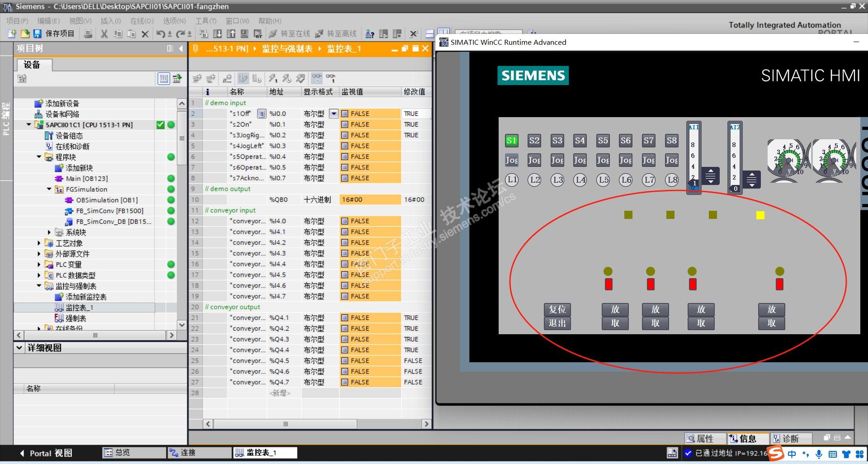Toggle modify checkbox for s2On row
868x464 pixels.
(x=344, y=124)
